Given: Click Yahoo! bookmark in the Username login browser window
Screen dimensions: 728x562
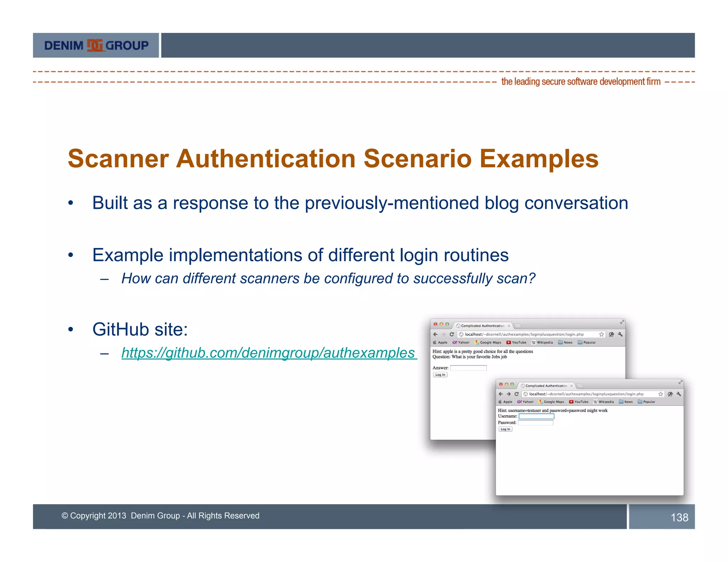Looking at the screenshot, I should (x=525, y=402).
